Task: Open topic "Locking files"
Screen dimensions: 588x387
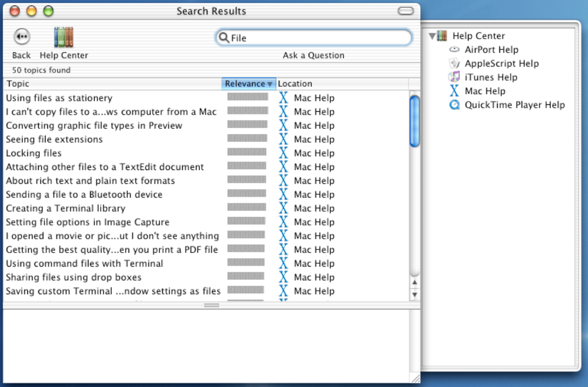Action: (34, 153)
